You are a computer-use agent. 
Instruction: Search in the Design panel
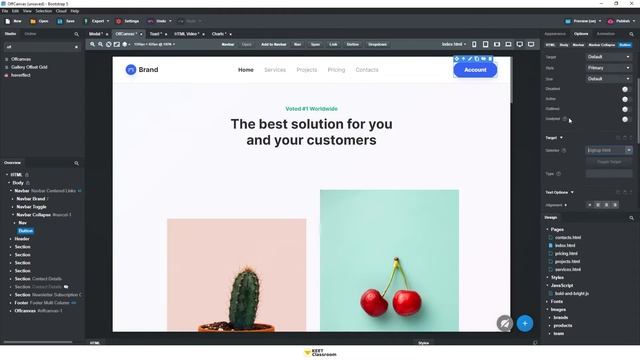[x=631, y=218]
